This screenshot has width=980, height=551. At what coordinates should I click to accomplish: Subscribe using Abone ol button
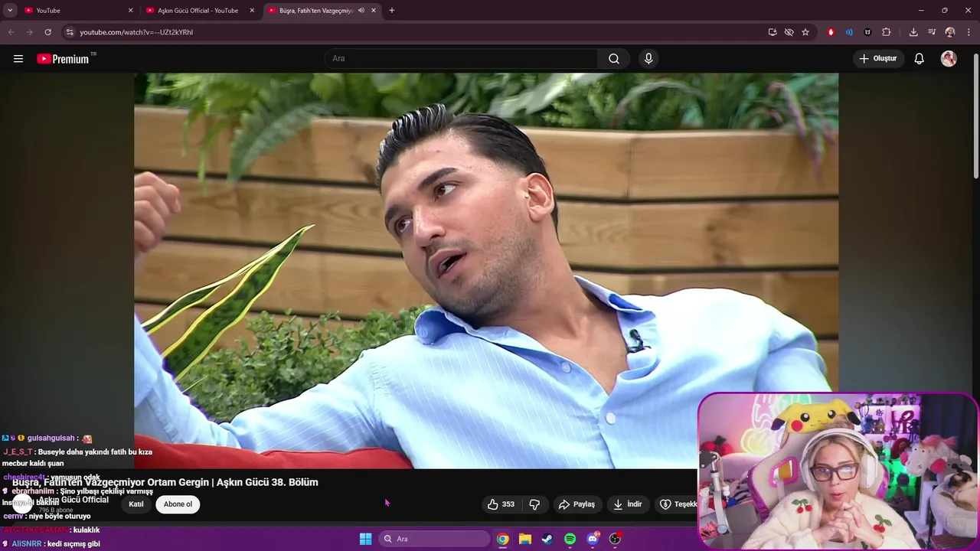point(178,504)
